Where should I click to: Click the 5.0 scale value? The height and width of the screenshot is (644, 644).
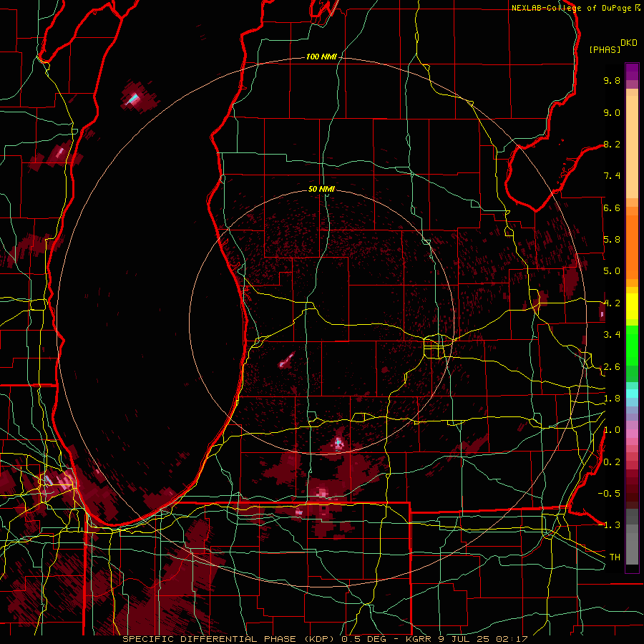[612, 271]
